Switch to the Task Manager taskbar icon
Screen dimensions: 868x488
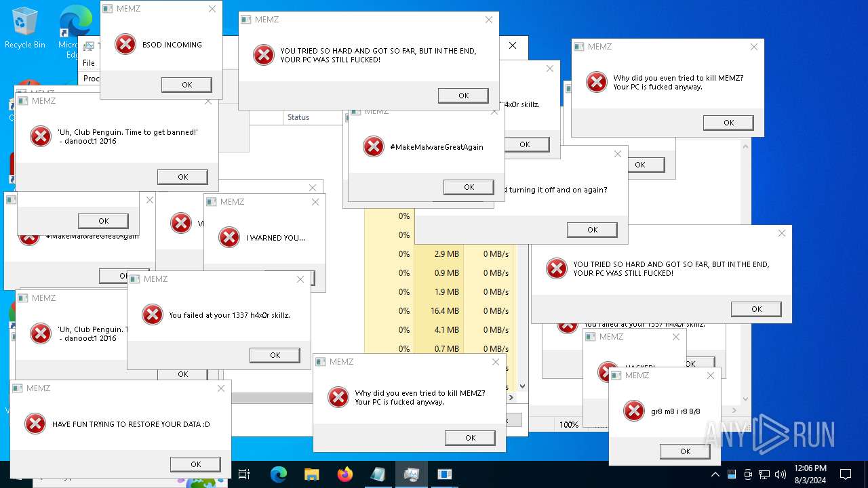click(411, 474)
